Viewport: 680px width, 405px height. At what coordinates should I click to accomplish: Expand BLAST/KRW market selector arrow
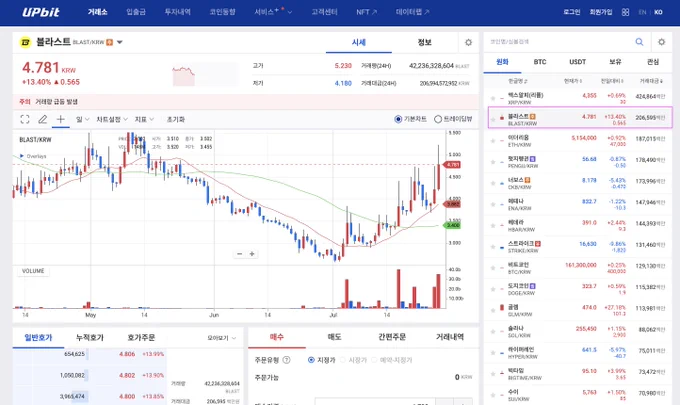(x=120, y=42)
